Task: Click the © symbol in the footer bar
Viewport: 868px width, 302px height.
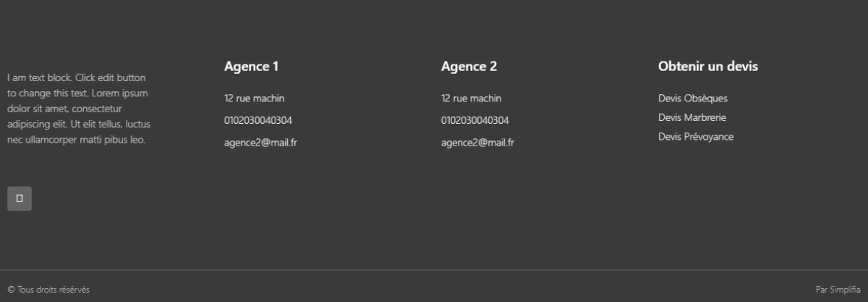Action: (11, 290)
